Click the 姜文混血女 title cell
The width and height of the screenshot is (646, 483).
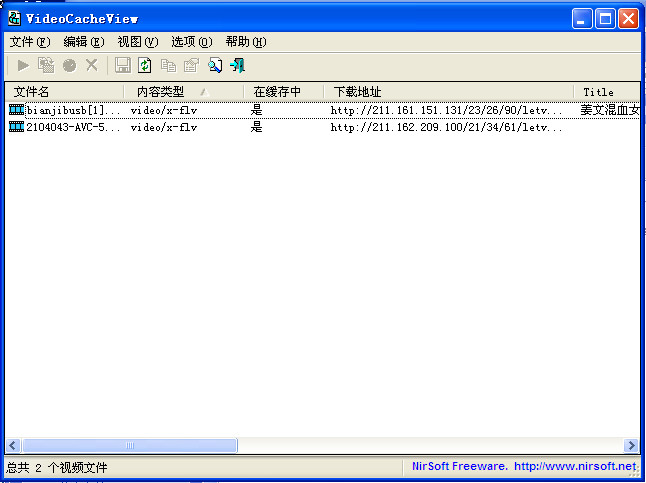tap(610, 110)
